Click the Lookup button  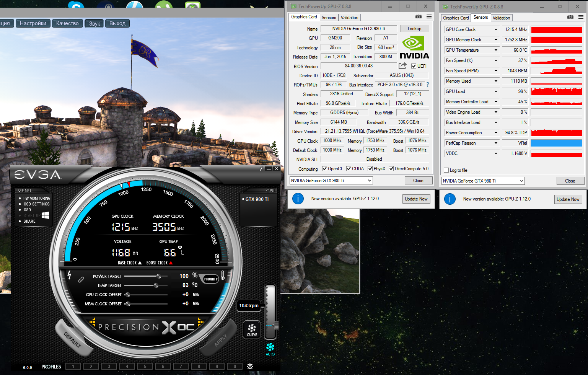(414, 29)
